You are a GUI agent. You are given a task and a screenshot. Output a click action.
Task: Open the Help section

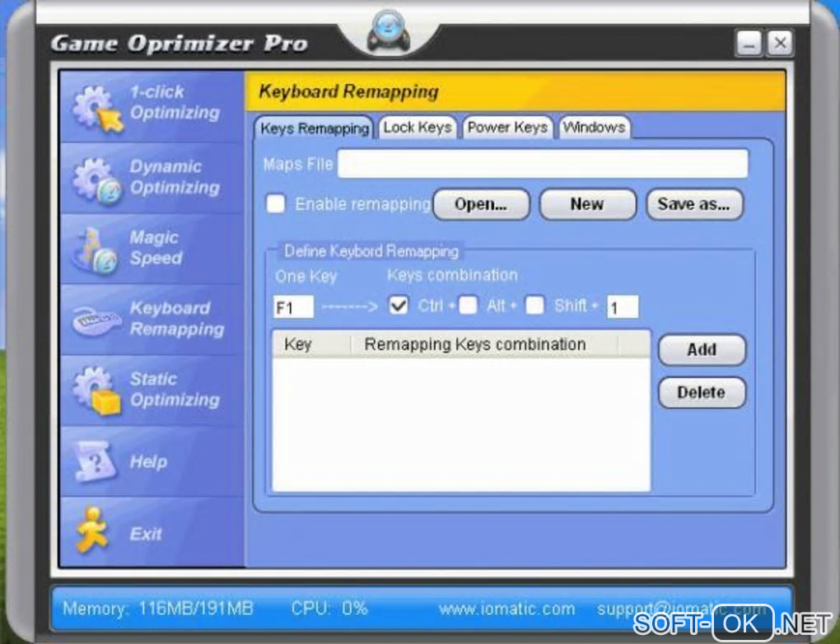point(152,461)
